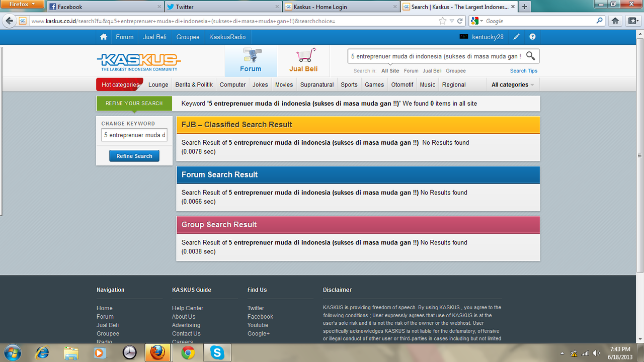Open the Kaskus home icon in top bar

tap(104, 37)
